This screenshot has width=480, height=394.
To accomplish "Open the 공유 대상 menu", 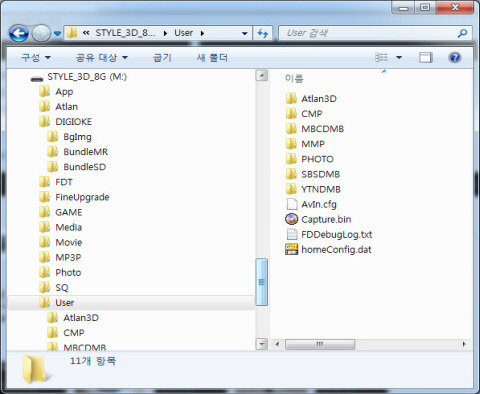I will coord(102,58).
